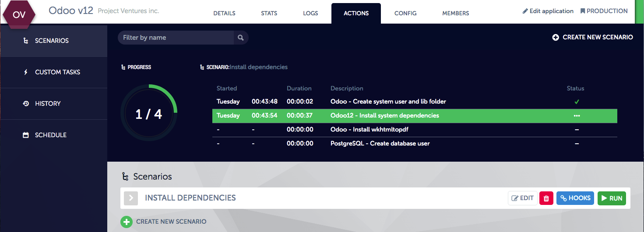The height and width of the screenshot is (232, 644).
Task: Click the red trash delete icon
Action: [x=546, y=198]
